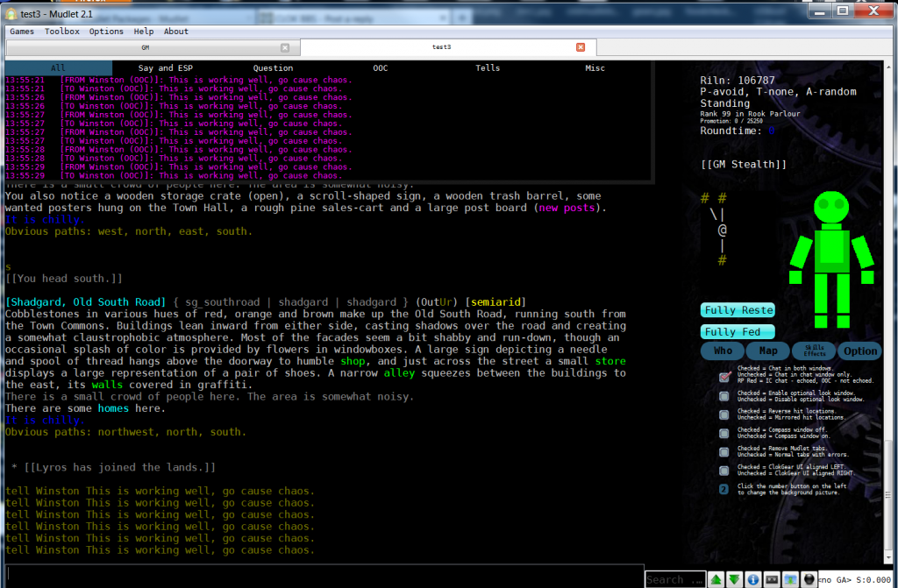Click in the Search field
Screen dimensions: 898x588
[674, 580]
